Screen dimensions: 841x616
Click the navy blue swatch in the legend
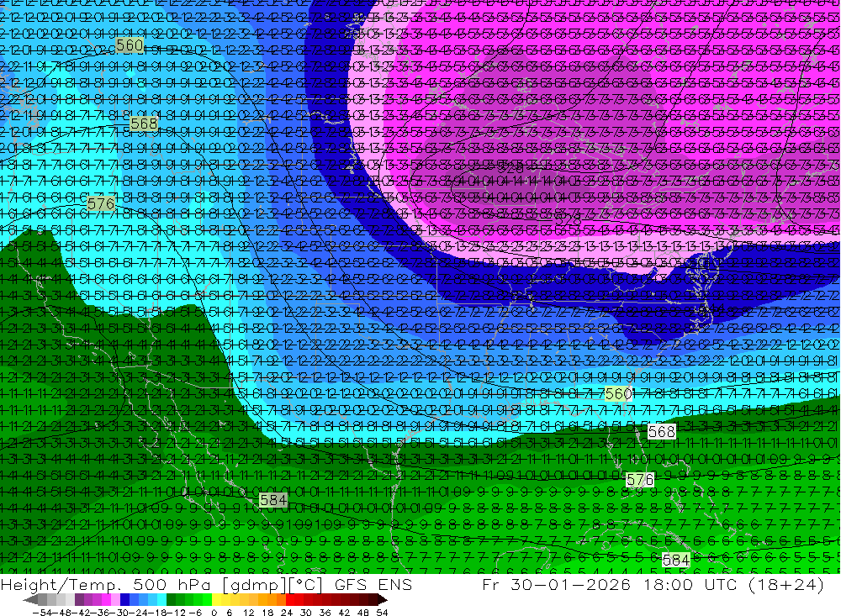124,600
